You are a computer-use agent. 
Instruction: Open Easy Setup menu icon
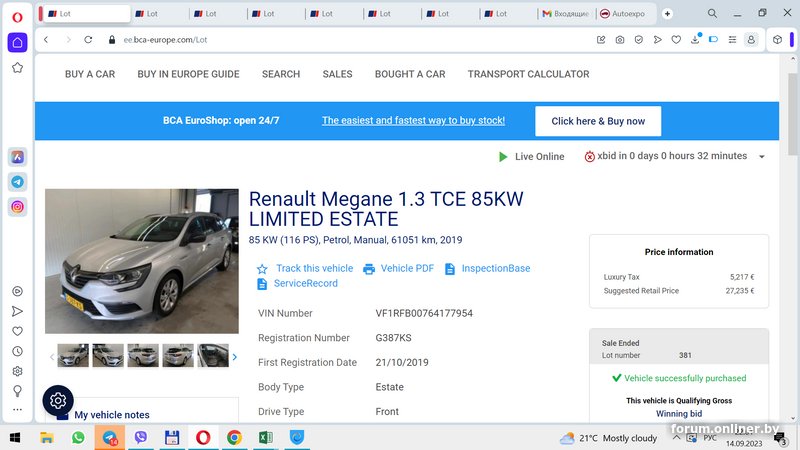pyautogui.click(x=733, y=40)
